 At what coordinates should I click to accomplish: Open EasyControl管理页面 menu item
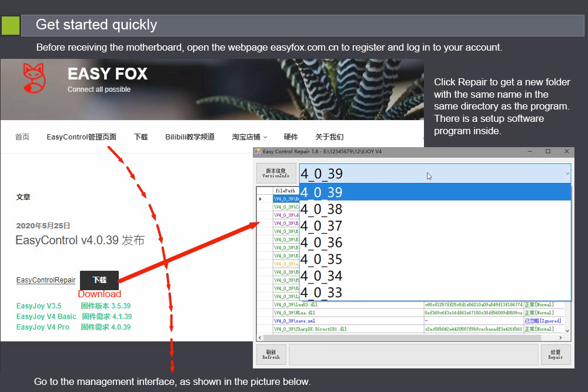tap(81, 137)
